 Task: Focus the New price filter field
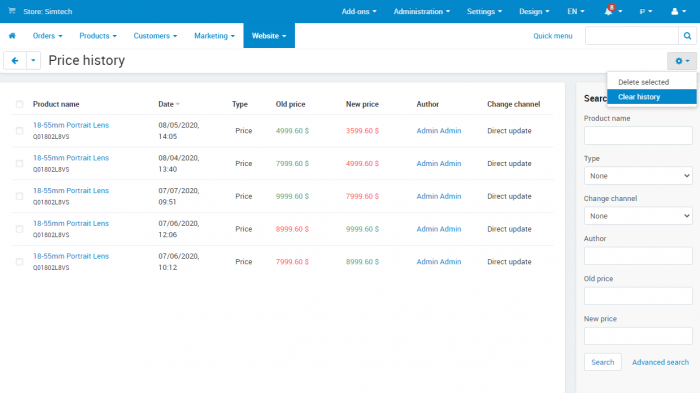click(x=638, y=336)
